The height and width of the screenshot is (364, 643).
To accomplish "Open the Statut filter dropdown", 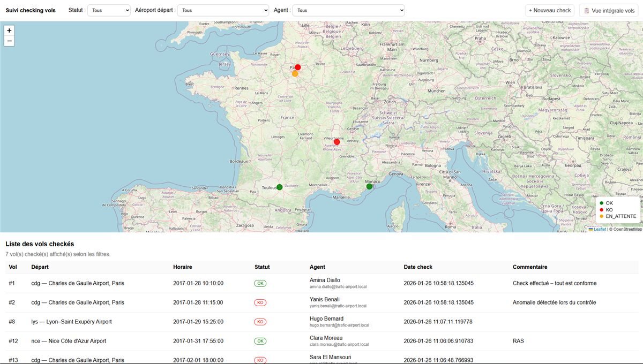I will tap(109, 10).
